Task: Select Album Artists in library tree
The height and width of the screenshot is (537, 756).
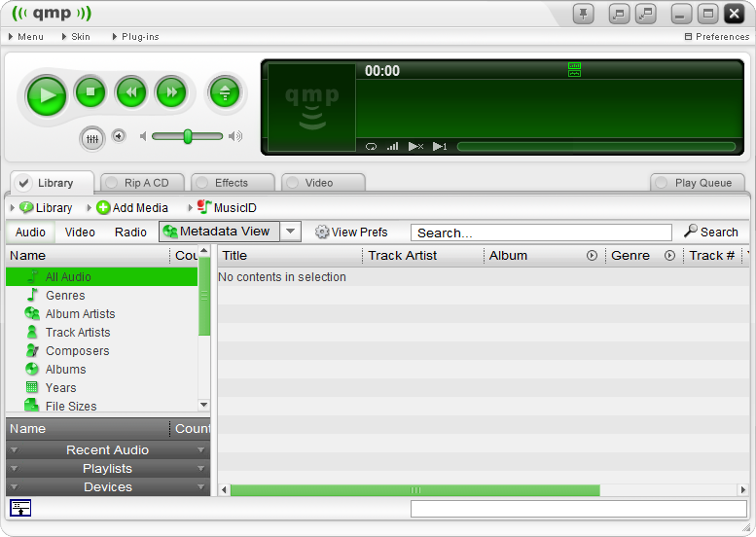Action: coord(102,314)
